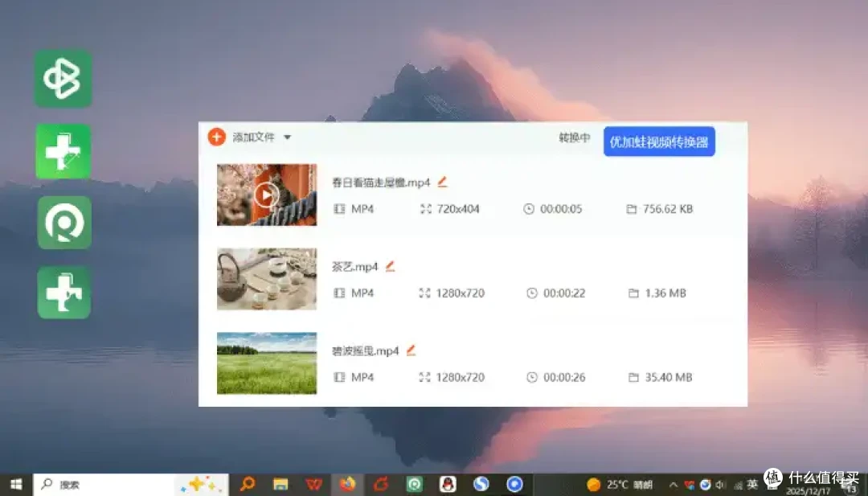The height and width of the screenshot is (496, 868).
Task: Click the clock icon beside 00:00:05
Action: tap(529, 209)
